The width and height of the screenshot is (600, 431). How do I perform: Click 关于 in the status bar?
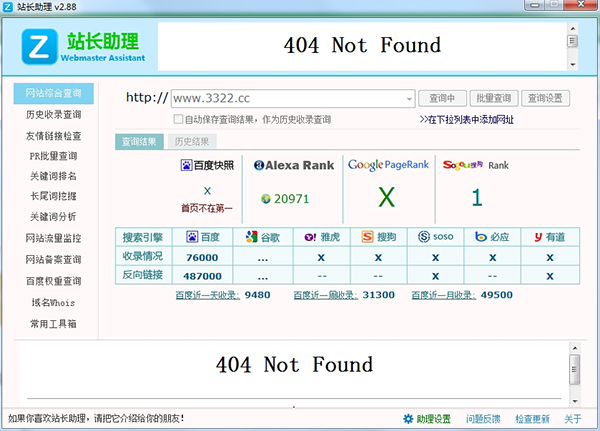point(573,419)
